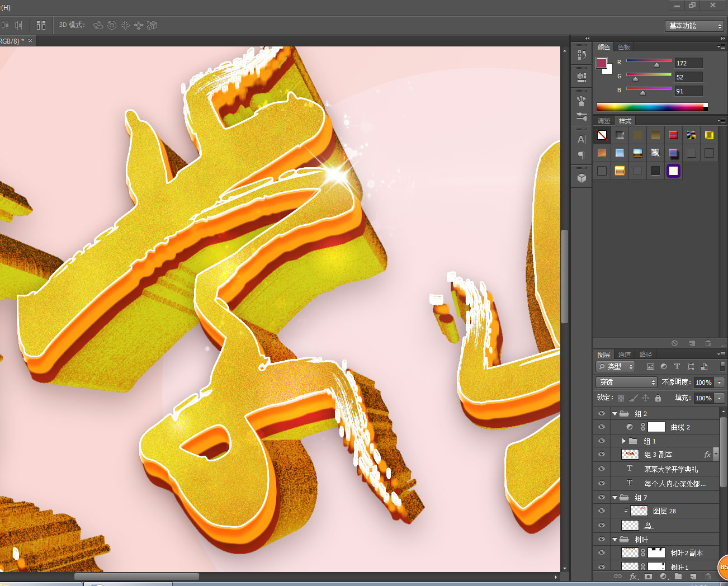Screen dimensions: 728x586
Task: Open the Layers panel flyout menu
Action: pyautogui.click(x=721, y=355)
